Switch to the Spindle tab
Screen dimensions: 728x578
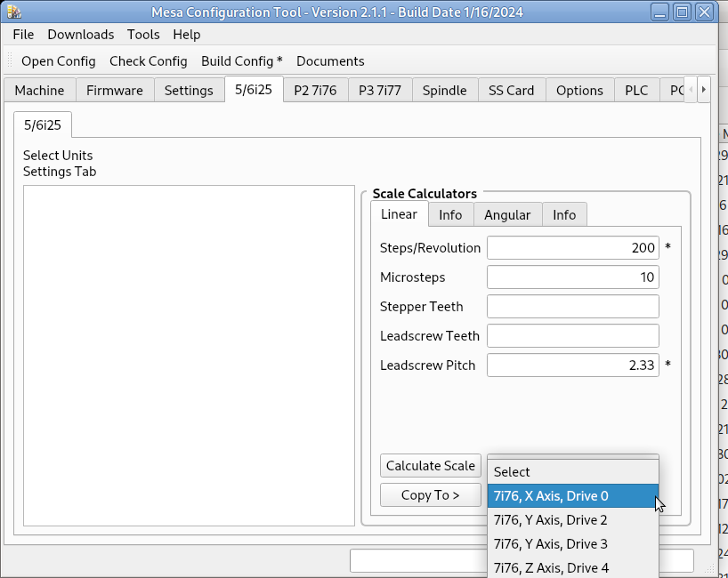445,91
